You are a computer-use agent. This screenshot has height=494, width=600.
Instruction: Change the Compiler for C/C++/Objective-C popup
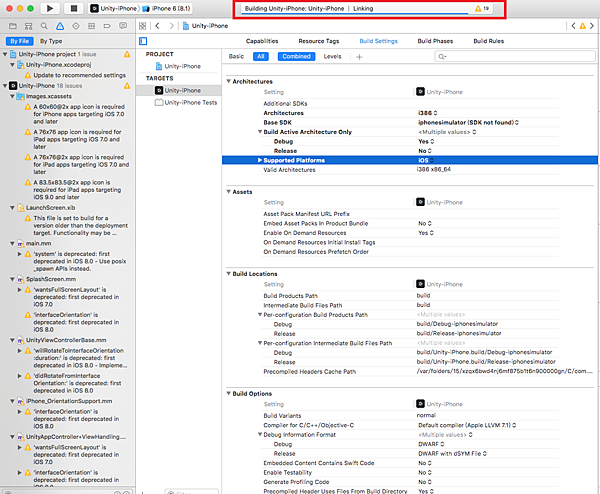[467, 425]
